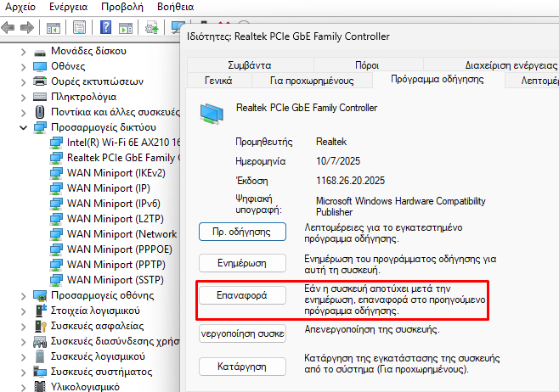Click the driver version 1168.26.20.2025 text

coord(351,181)
